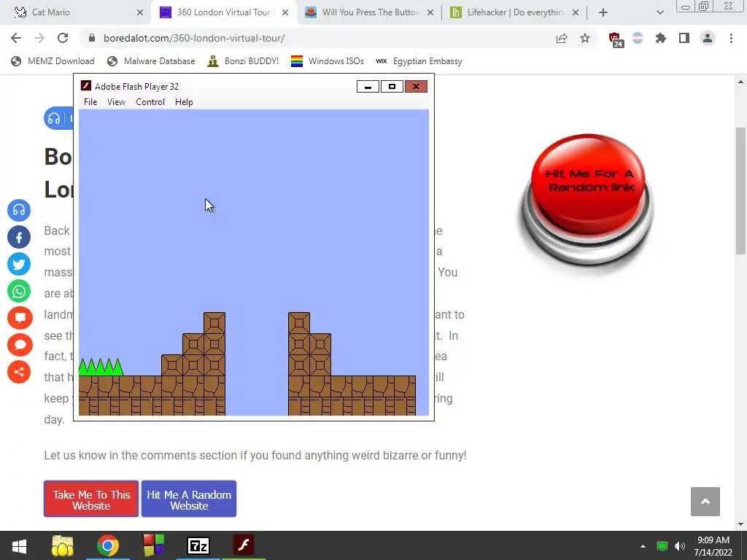Open Flash Player Control menu
The height and width of the screenshot is (560, 747).
pos(150,102)
